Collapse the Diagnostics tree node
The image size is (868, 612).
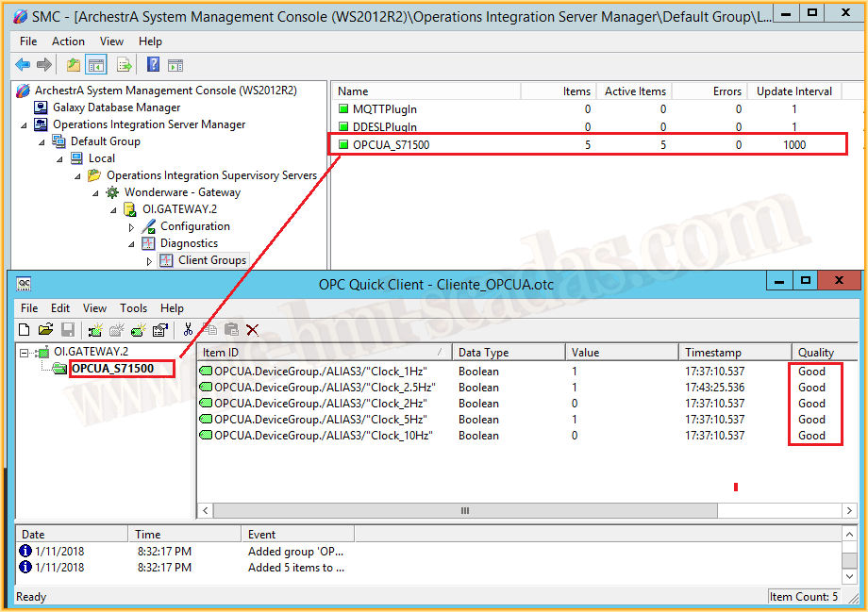[132, 244]
